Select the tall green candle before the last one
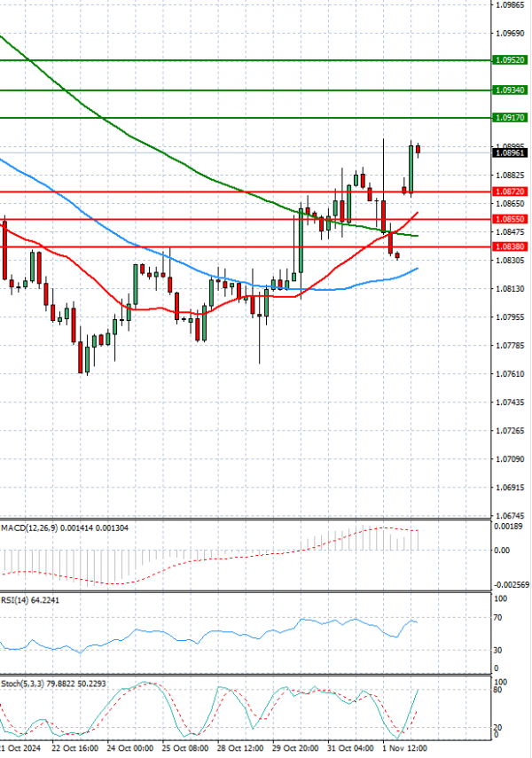Image resolution: width=532 pixels, height=758 pixels. [411, 168]
